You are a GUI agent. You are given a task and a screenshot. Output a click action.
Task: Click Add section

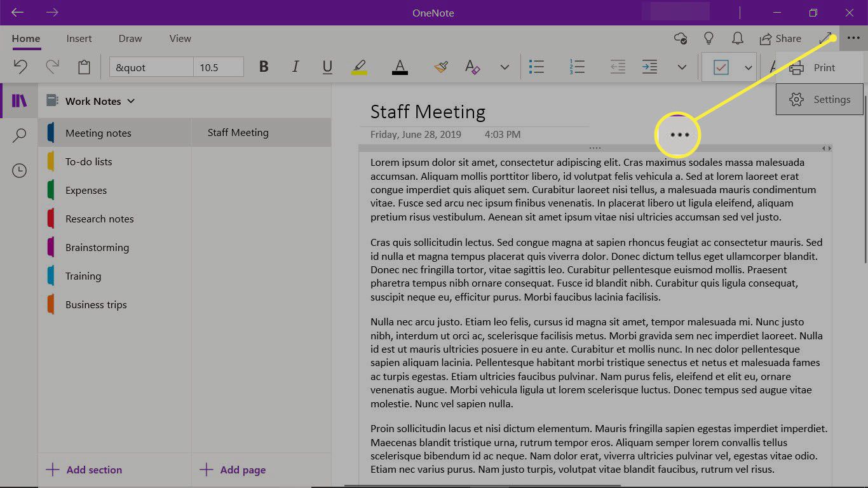[84, 470]
